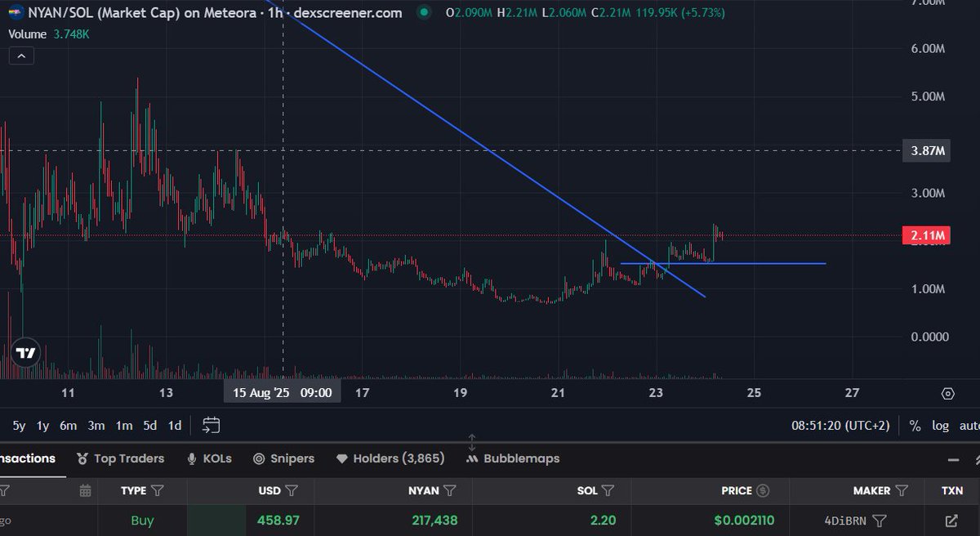This screenshot has height=536, width=980.
Task: Click the 458.97 USD value
Action: (x=278, y=520)
